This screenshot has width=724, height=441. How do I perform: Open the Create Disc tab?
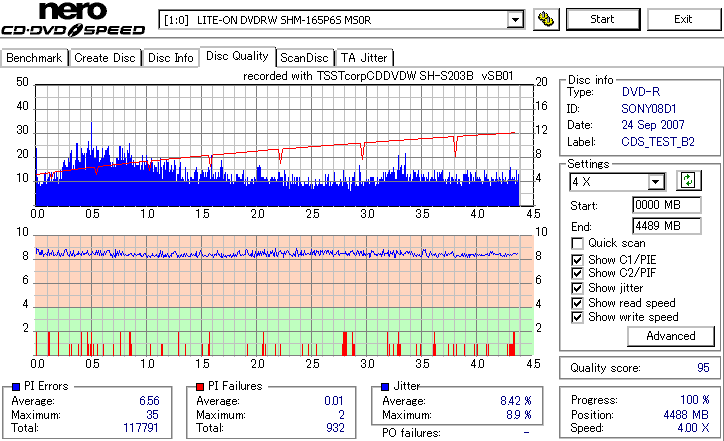pyautogui.click(x=105, y=58)
